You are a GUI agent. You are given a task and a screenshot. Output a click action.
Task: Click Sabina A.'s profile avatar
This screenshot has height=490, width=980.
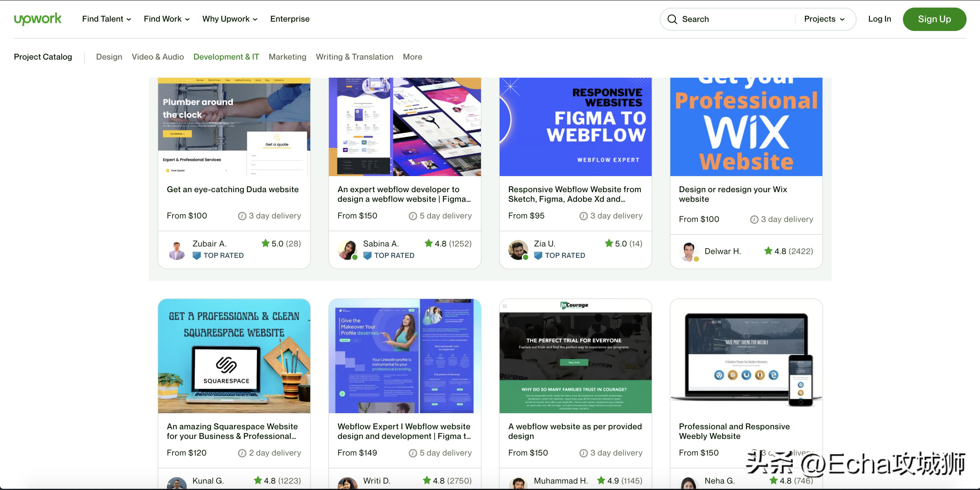click(347, 250)
